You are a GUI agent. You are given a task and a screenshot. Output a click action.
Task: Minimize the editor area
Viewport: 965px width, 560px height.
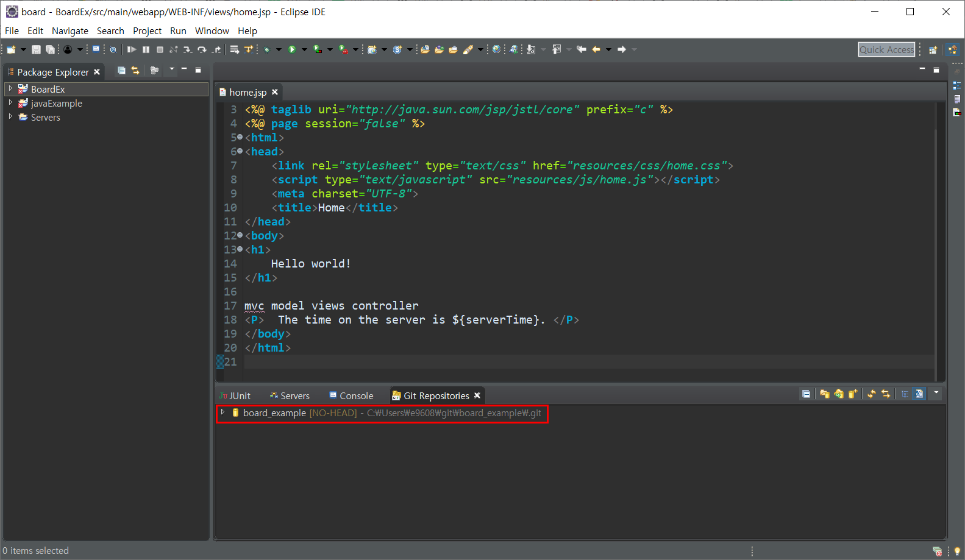[922, 69]
